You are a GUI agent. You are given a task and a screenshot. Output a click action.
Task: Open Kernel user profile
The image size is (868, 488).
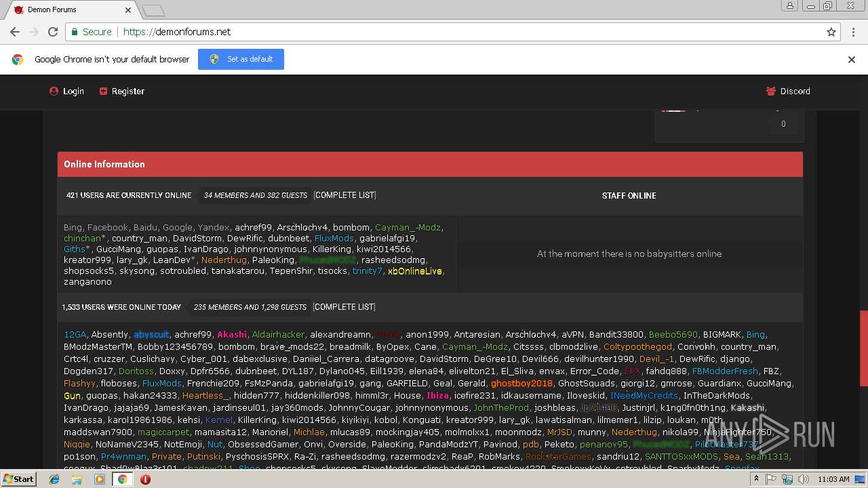[219, 420]
